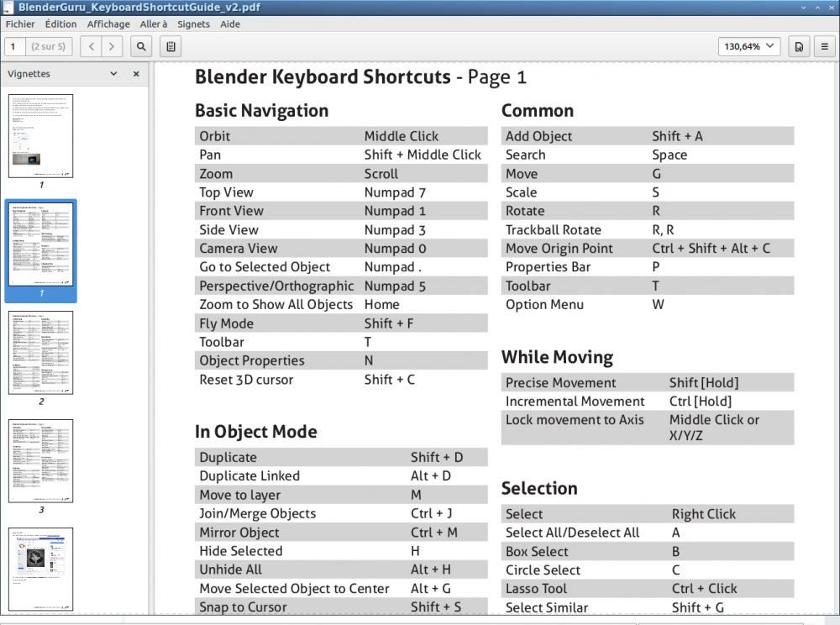Select the thumbnail labeled 2

40,353
